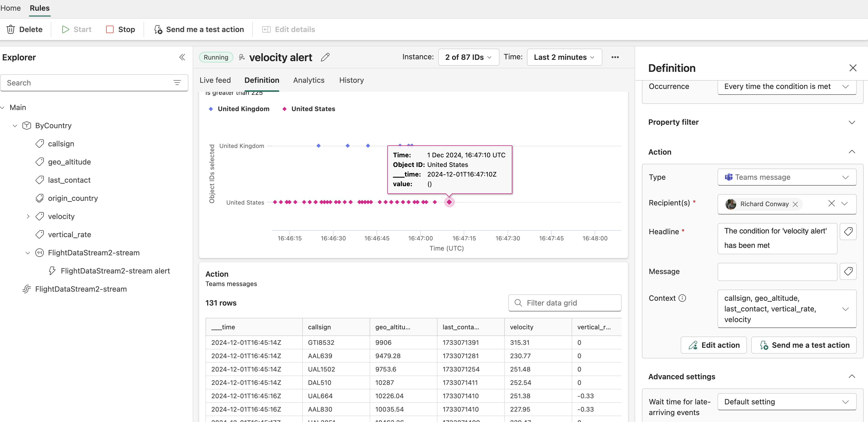Click Send me a test action in Definition panel
The width and height of the screenshot is (868, 422).
[x=804, y=345]
